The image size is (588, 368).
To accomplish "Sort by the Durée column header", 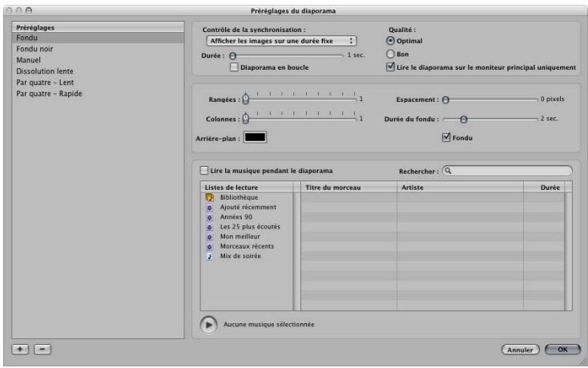I will (544, 187).
